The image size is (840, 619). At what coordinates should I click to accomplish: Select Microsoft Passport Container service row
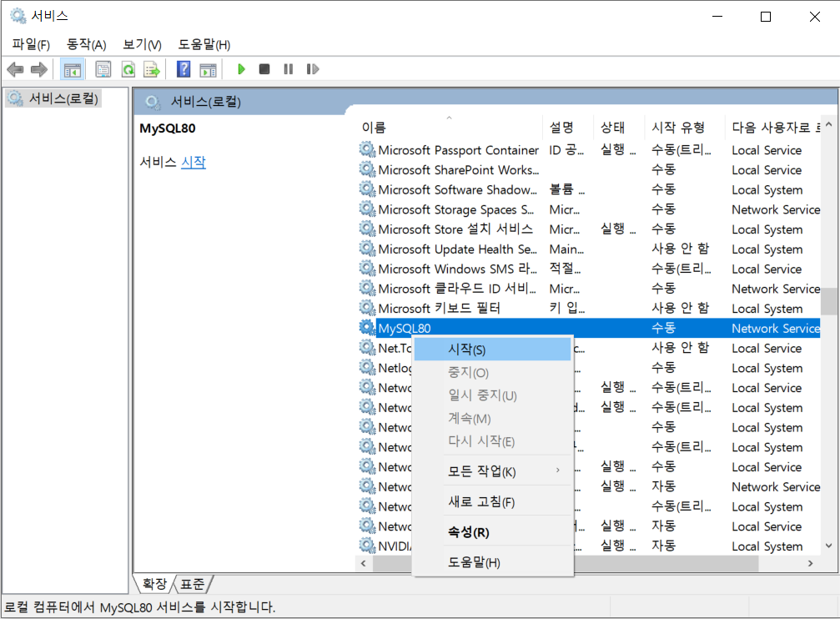point(589,150)
